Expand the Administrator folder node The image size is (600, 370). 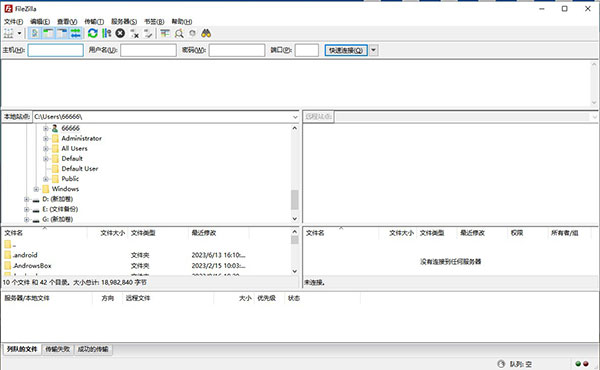[46, 139]
